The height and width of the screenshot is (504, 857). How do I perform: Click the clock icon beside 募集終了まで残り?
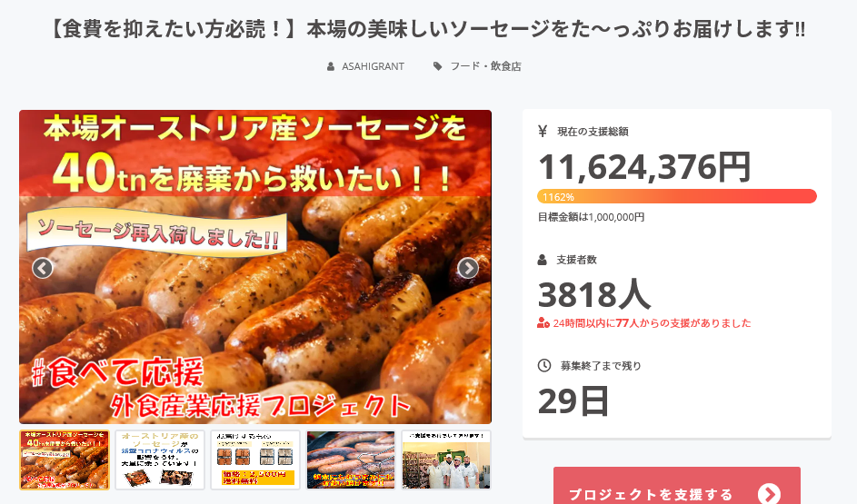[x=544, y=365]
